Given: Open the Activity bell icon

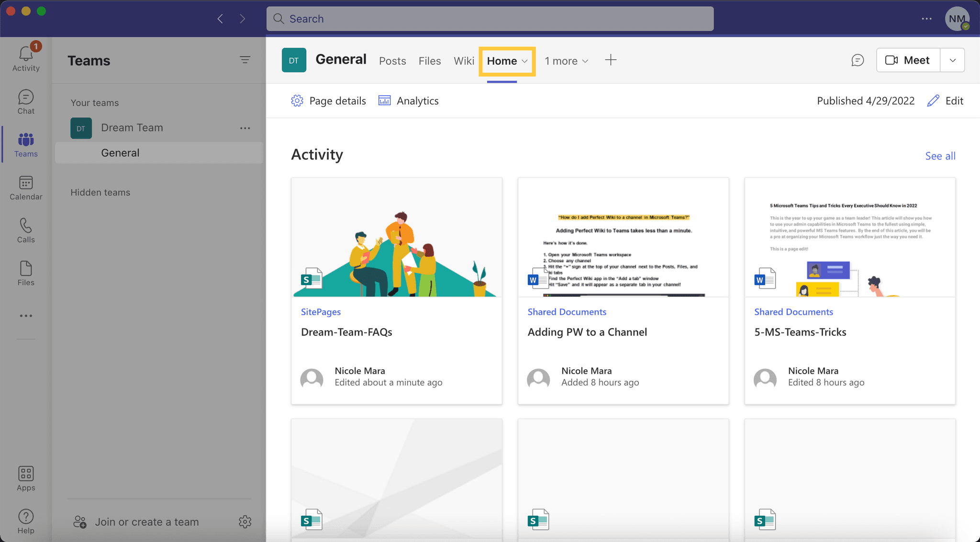Looking at the screenshot, I should 25,54.
